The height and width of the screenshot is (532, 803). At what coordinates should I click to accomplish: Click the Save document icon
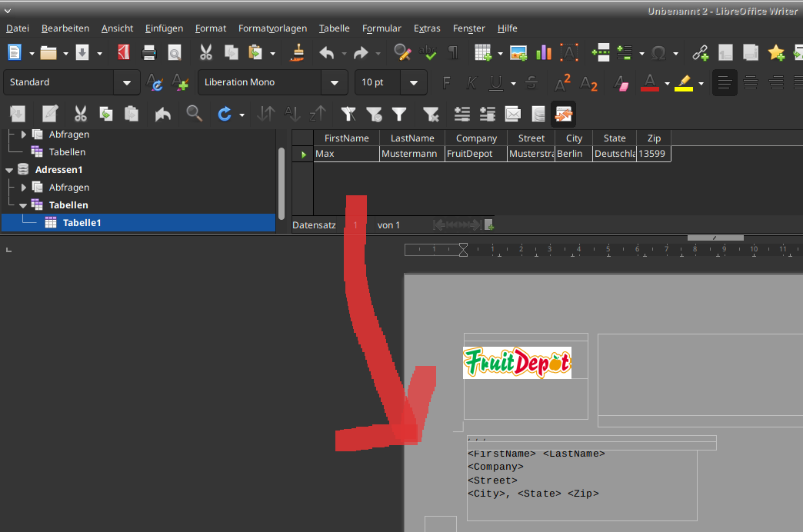click(x=82, y=52)
